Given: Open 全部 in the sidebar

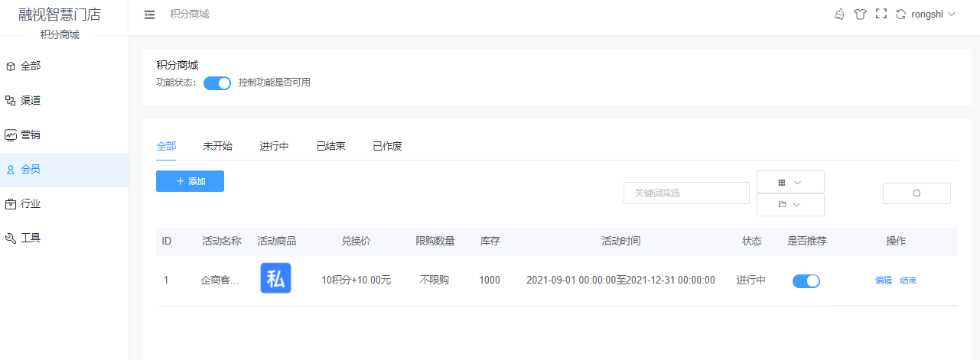Looking at the screenshot, I should [64, 66].
